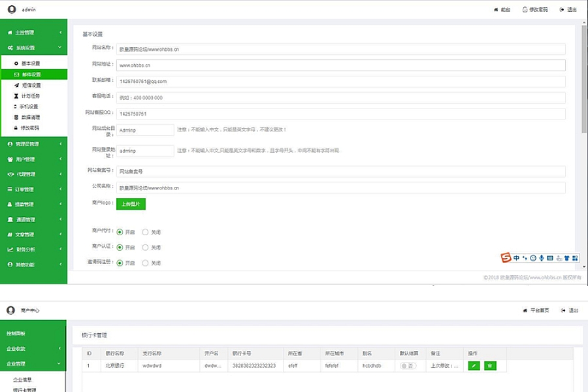
Task: Expand 用户管理 using its chevron
Action: [60, 159]
